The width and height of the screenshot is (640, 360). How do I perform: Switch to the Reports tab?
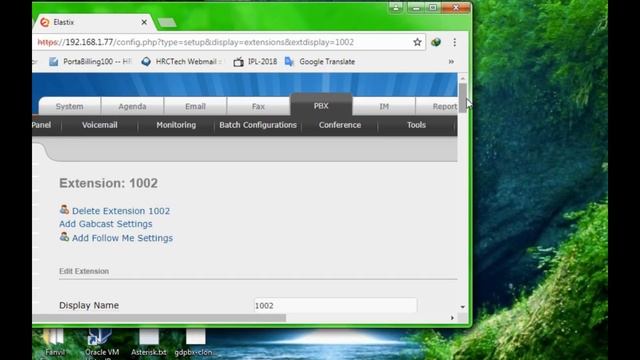(437, 106)
